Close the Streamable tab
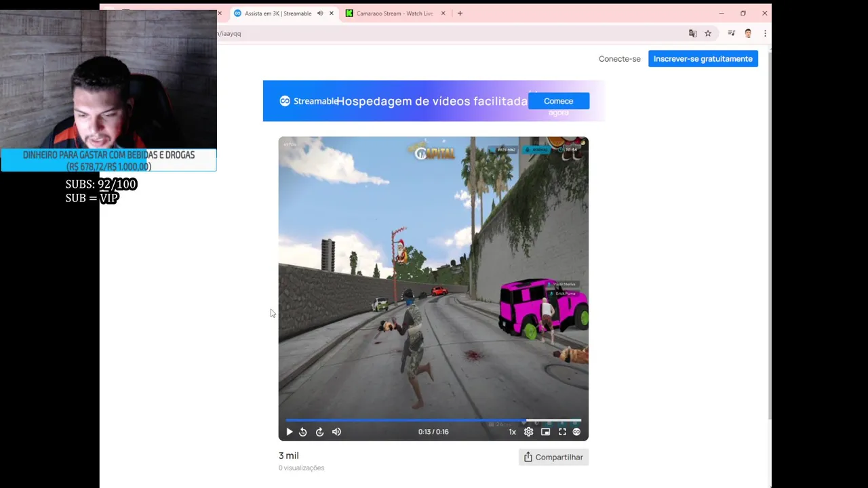 [332, 13]
